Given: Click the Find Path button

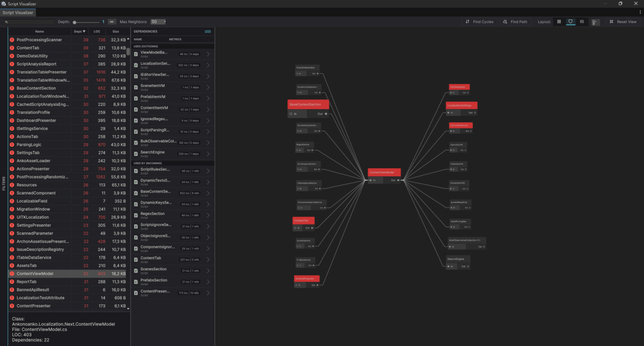Looking at the screenshot, I should pyautogui.click(x=515, y=22).
